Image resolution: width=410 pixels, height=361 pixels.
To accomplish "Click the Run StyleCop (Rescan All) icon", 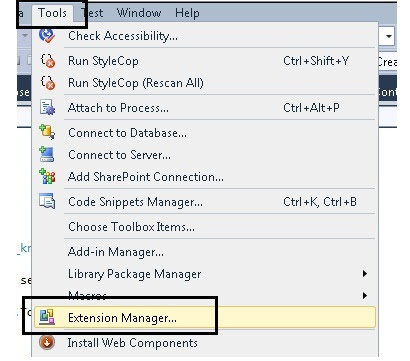I will (47, 83).
